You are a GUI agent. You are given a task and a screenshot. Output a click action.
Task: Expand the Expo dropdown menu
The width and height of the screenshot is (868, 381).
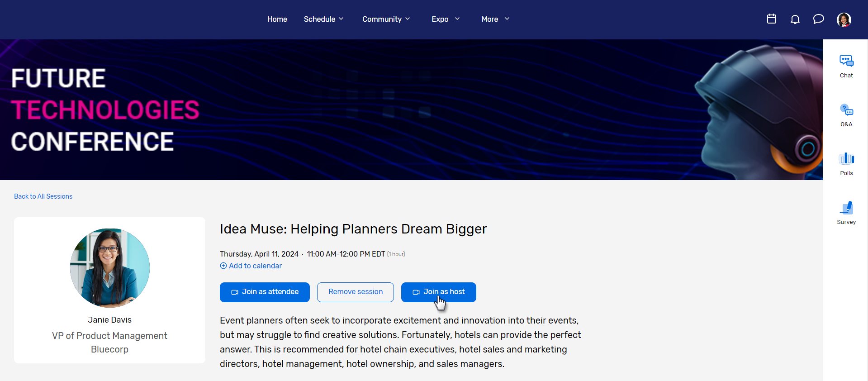pos(445,19)
